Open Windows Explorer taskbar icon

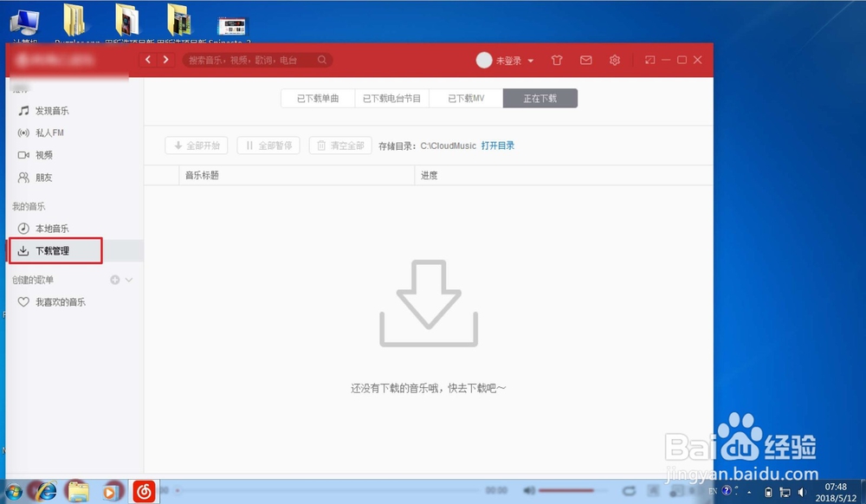(x=78, y=491)
